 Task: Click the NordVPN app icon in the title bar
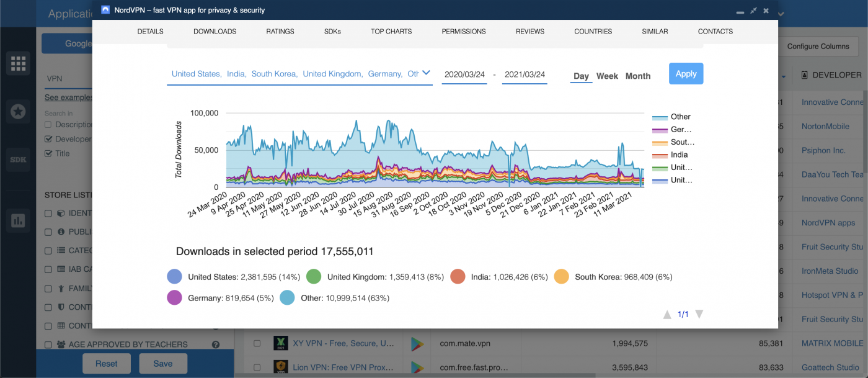(105, 10)
